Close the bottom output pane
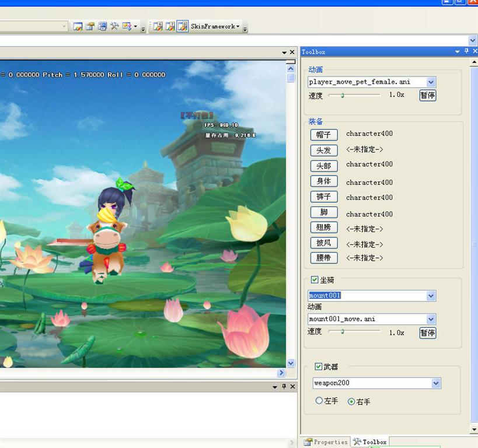The image size is (478, 448). pyautogui.click(x=292, y=386)
